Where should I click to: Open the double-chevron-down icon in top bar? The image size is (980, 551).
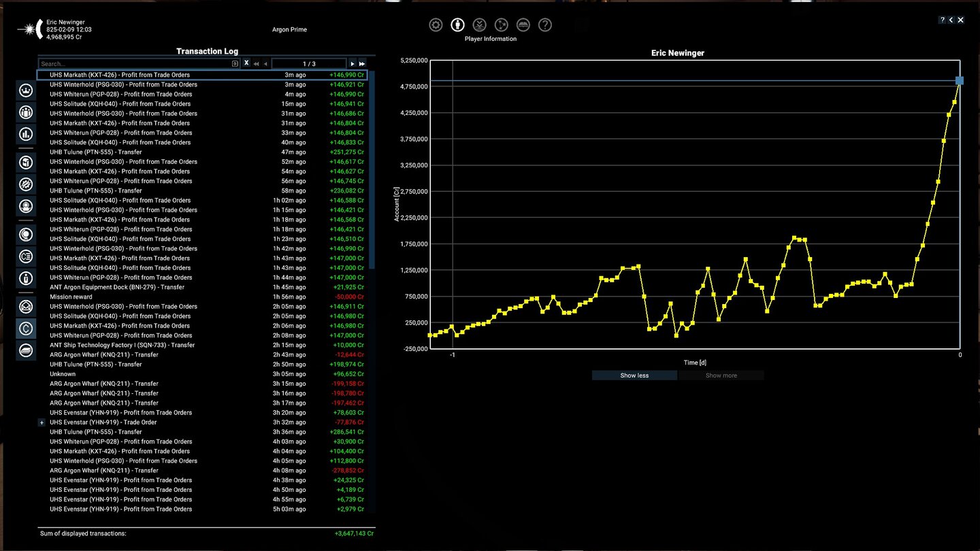(x=479, y=25)
